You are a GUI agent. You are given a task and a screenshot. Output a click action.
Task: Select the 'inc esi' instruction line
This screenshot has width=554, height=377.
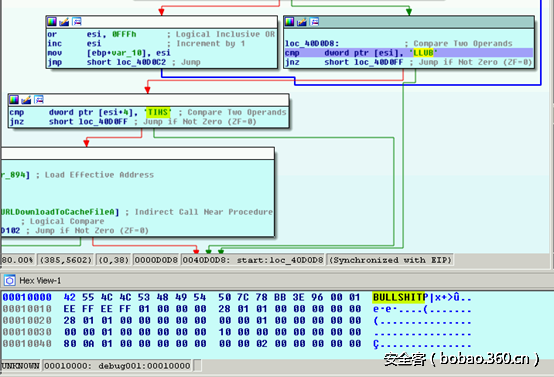(x=74, y=43)
